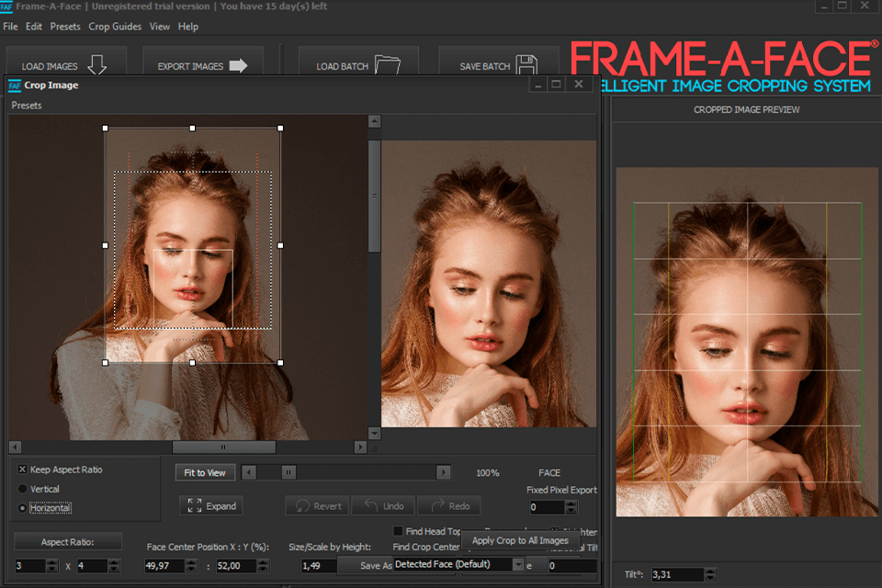Viewport: 882px width, 588px height.
Task: Click the cropped portrait preview image
Action: tap(747, 342)
